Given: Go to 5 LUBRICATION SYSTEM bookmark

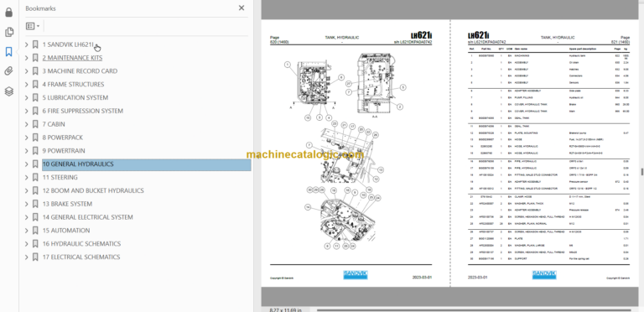Looking at the screenshot, I should [x=75, y=97].
